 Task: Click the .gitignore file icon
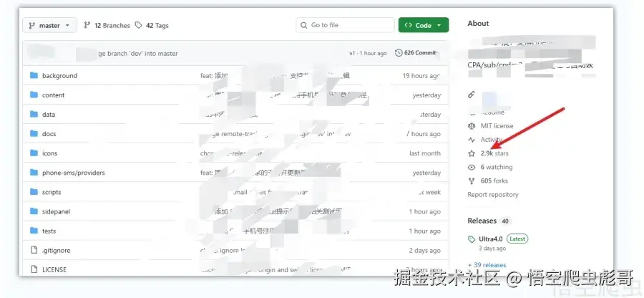(x=34, y=250)
